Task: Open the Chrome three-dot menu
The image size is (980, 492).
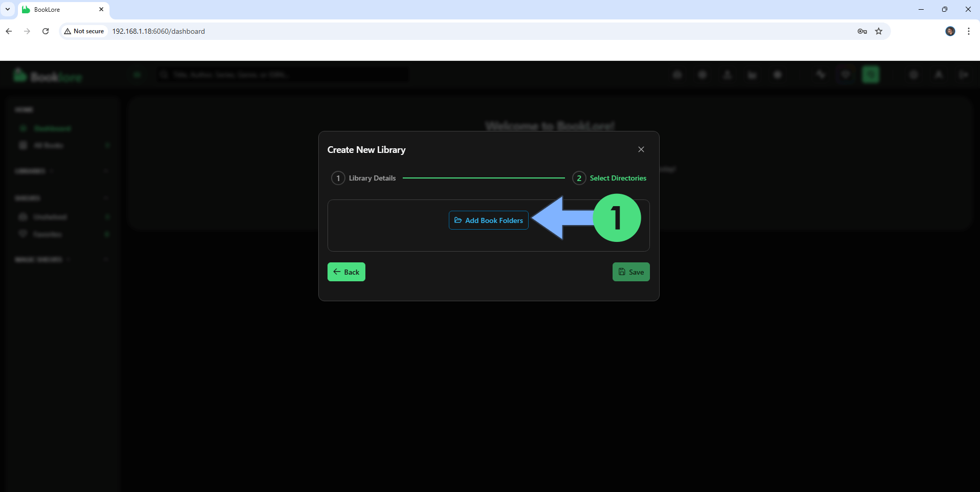Action: (x=968, y=31)
